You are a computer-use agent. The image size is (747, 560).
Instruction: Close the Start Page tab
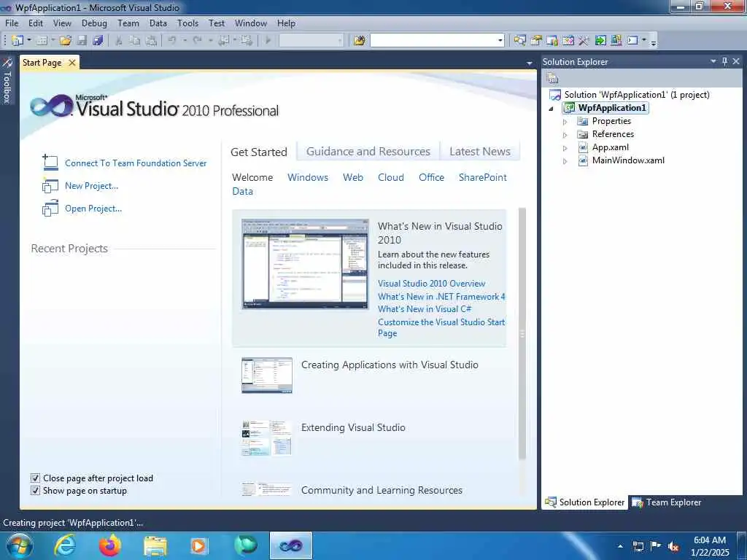[x=72, y=63]
